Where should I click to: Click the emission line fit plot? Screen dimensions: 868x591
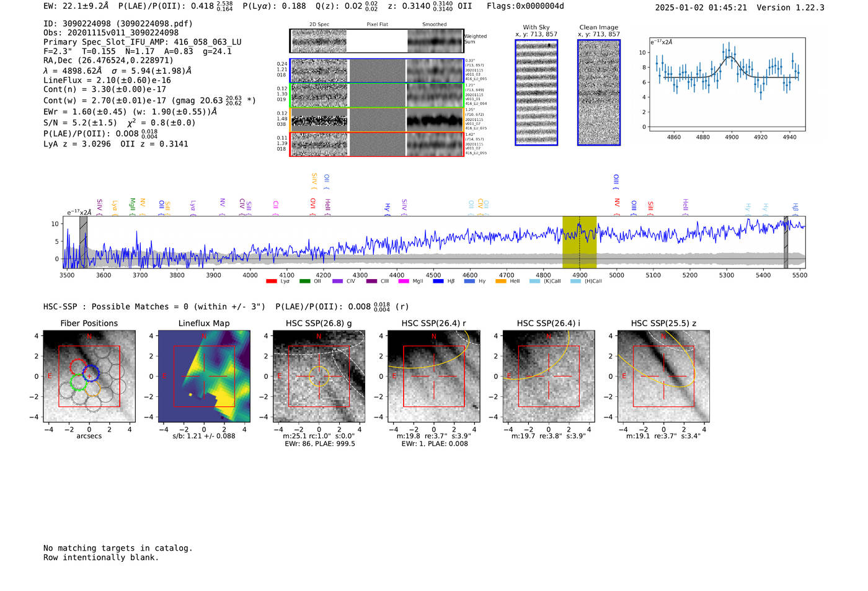coord(727,85)
